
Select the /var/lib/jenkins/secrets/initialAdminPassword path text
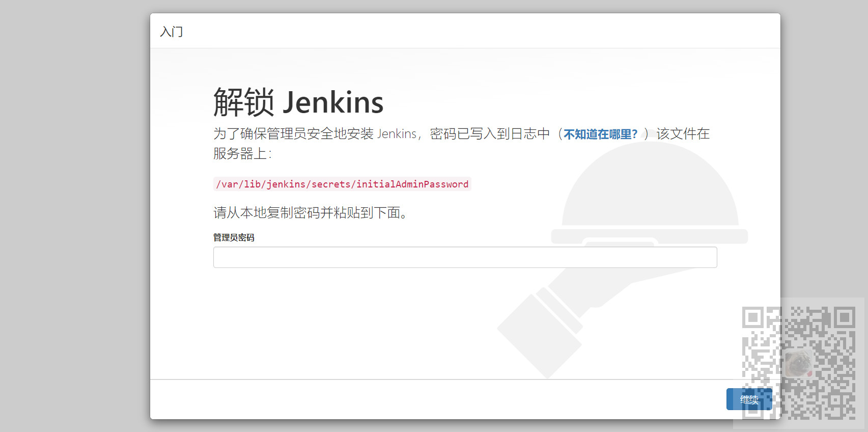click(x=342, y=184)
